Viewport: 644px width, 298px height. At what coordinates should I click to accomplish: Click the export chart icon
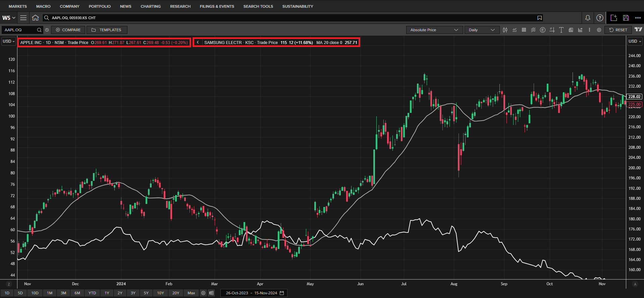580,30
